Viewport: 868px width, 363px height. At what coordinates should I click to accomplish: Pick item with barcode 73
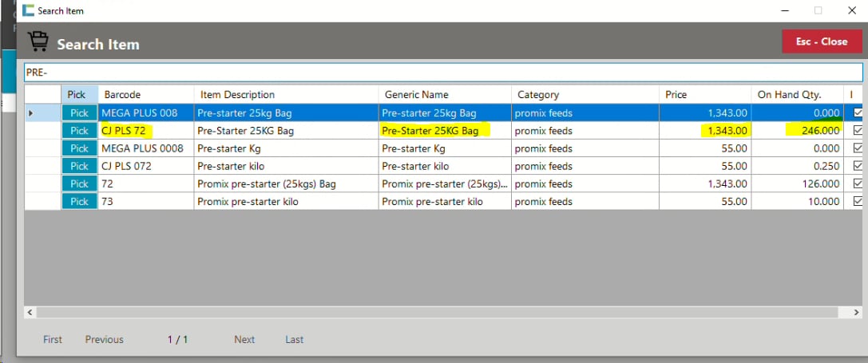click(79, 202)
